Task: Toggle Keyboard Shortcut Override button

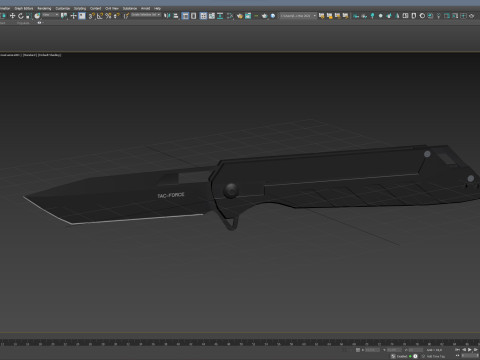Action: coord(82,16)
